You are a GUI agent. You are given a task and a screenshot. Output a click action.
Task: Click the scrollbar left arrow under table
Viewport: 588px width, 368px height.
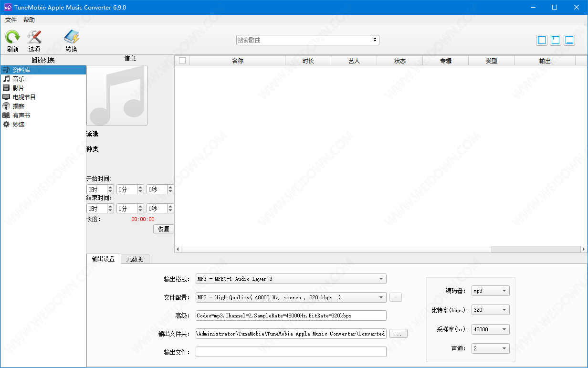tap(178, 249)
